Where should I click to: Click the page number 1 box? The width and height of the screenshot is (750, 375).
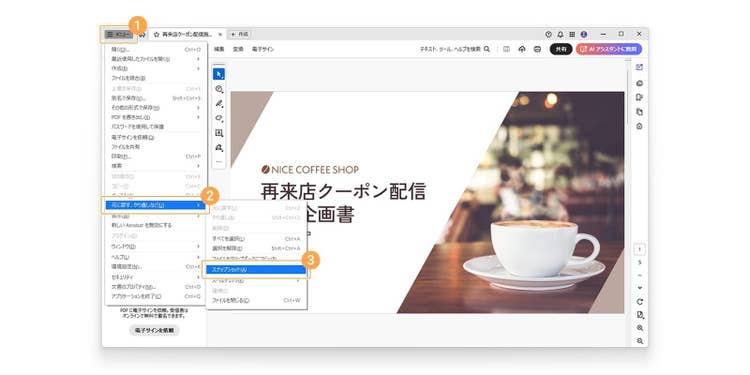point(640,249)
